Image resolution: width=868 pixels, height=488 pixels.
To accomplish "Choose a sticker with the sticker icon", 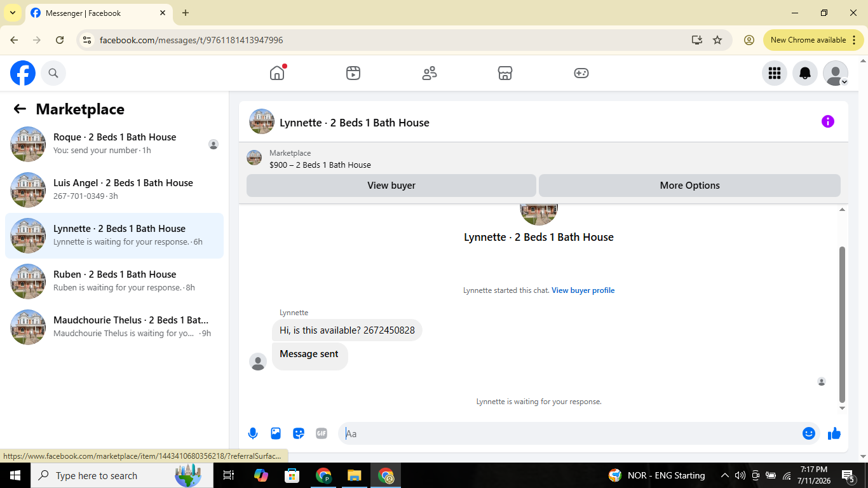I will pos(299,433).
